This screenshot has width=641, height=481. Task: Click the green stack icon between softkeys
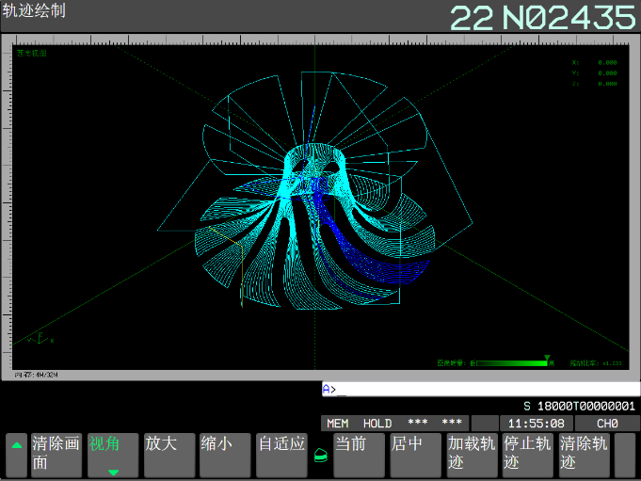click(x=320, y=455)
